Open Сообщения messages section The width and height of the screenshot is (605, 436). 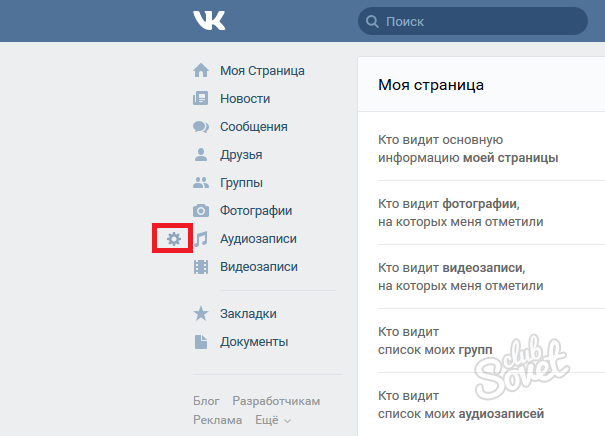click(254, 127)
